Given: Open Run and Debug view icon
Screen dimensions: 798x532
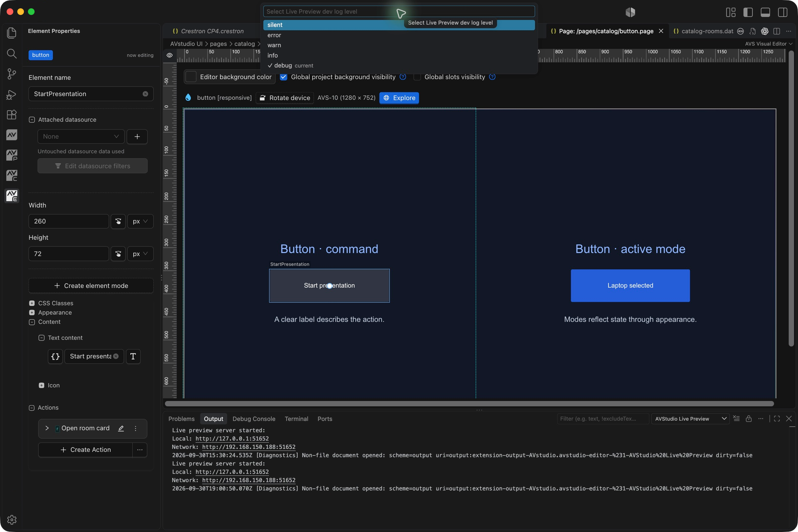Looking at the screenshot, I should [x=12, y=94].
